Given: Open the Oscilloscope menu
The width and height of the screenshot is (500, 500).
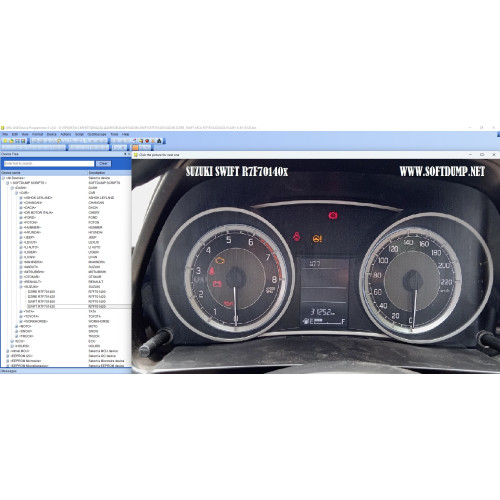Looking at the screenshot, I should click(97, 134).
